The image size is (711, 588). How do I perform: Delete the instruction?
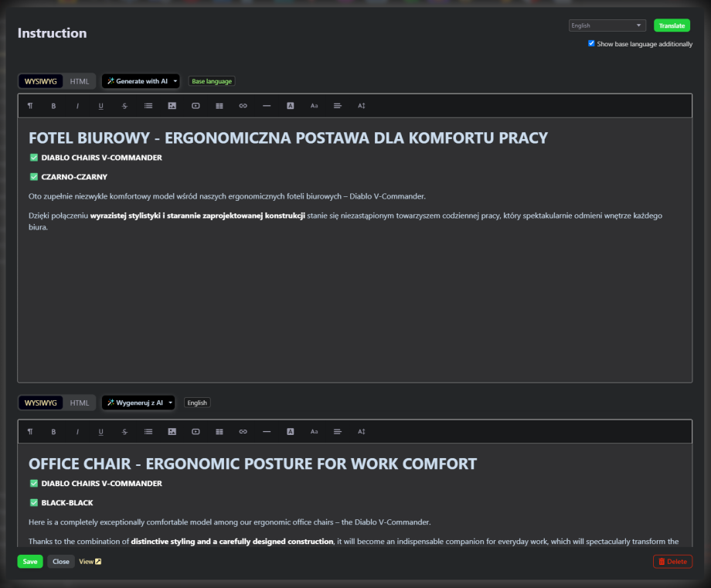coord(672,561)
